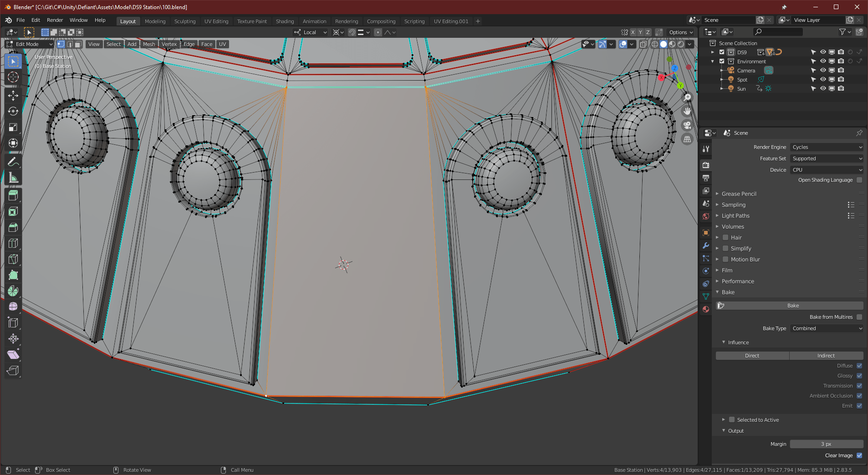Open the Material properties tab icon
The image size is (868, 475).
(x=706, y=309)
